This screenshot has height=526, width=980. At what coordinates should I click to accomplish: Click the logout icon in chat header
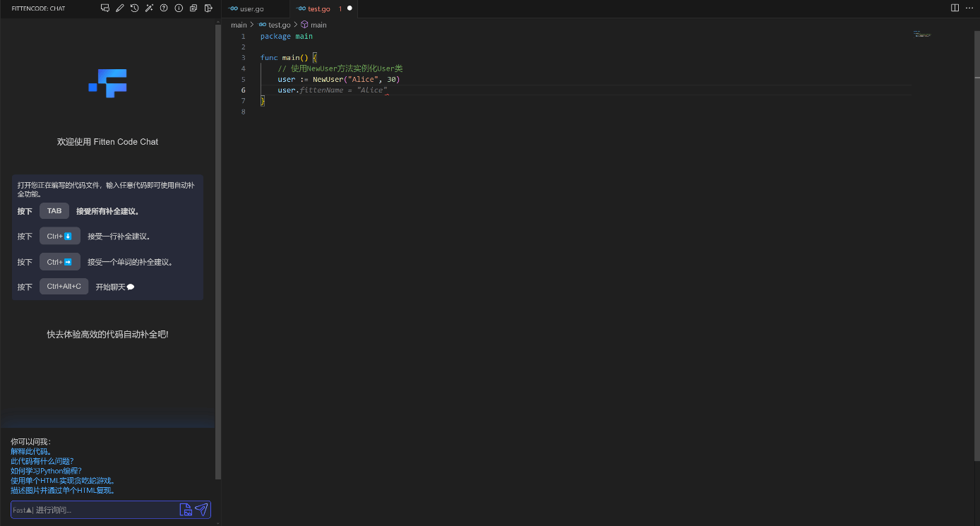pyautogui.click(x=208, y=8)
